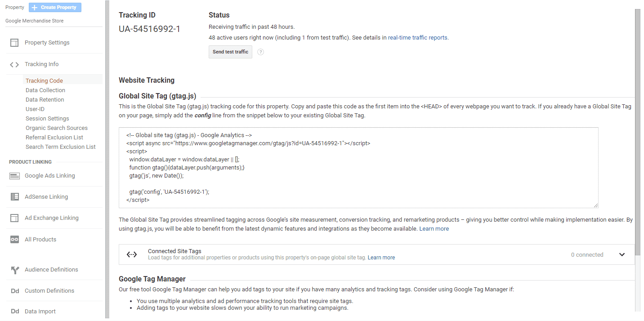Go to Referral Exclusion List
Screen dimensions: 644x321
coord(54,138)
